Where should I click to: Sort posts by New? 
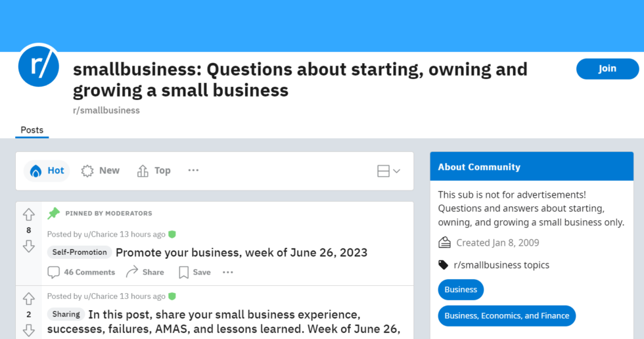click(101, 171)
